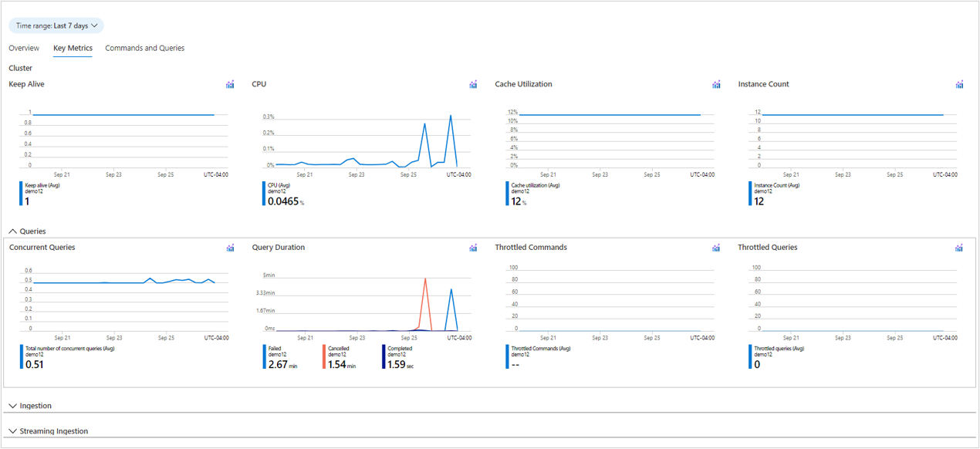Viewport: 980px width, 449px height.
Task: Open metrics icon for Instance Count chart
Action: [959, 85]
